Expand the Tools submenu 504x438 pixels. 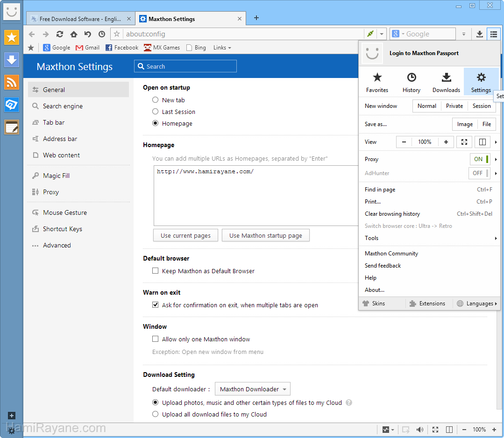429,238
